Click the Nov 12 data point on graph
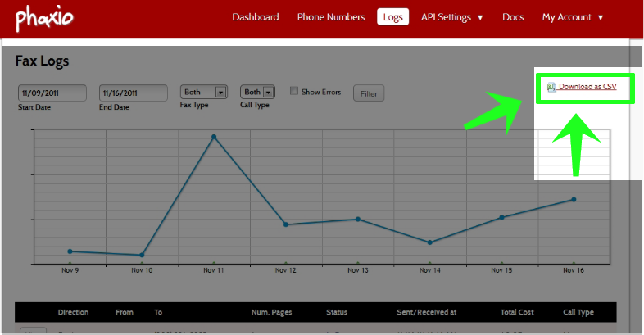Viewport: 644px width, 335px height. click(286, 224)
